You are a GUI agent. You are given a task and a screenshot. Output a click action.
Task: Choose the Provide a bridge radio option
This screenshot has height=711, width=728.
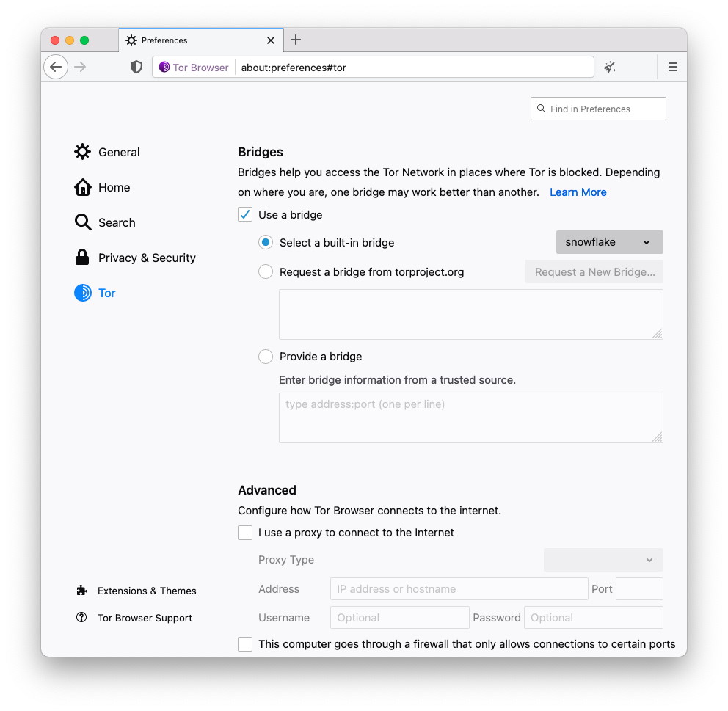coord(266,357)
